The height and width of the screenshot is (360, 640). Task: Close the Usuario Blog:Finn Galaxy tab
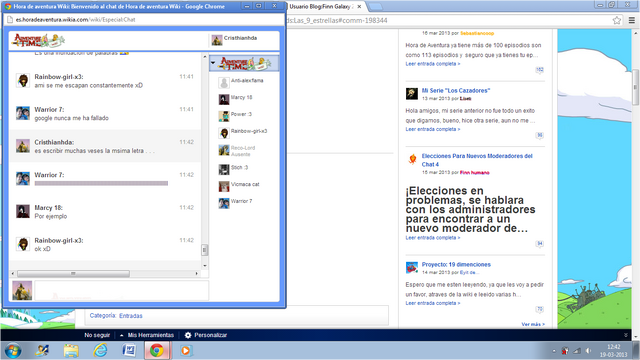(359, 7)
